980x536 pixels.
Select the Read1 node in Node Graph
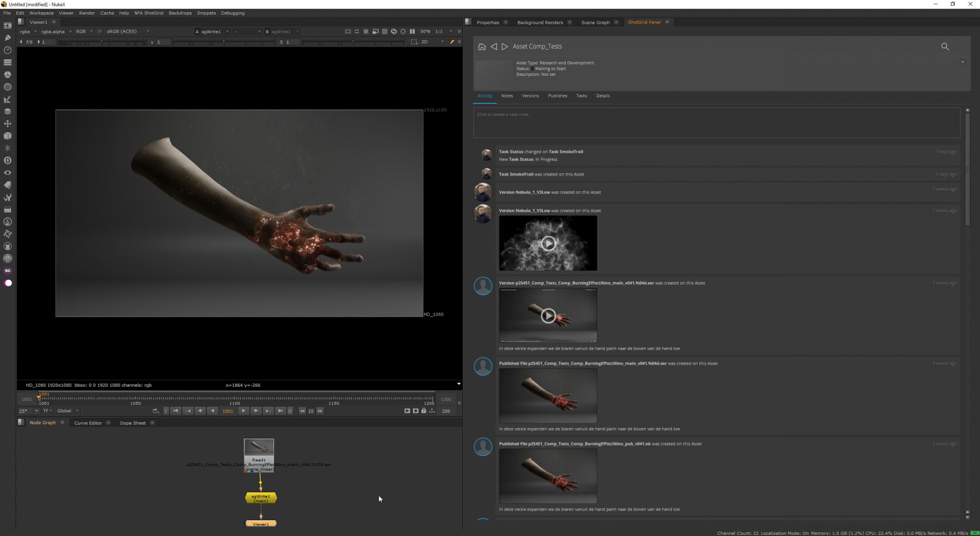tap(259, 456)
